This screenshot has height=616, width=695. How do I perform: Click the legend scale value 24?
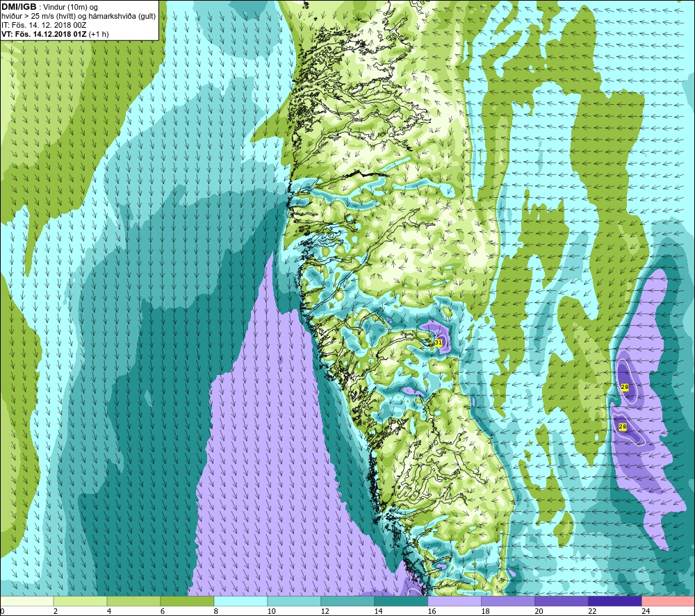point(646,611)
